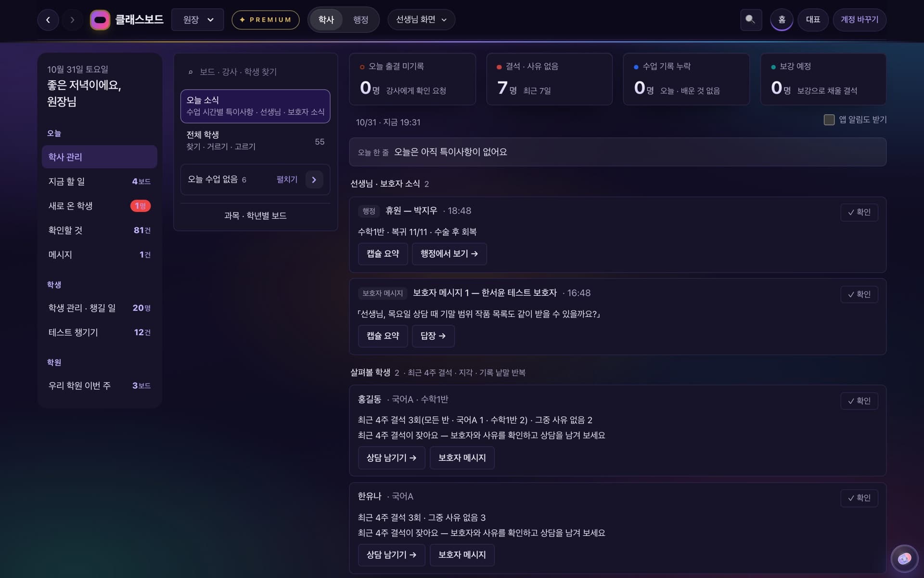Click the 한유나 student name
Screen dimensions: 924x578
pos(369,497)
